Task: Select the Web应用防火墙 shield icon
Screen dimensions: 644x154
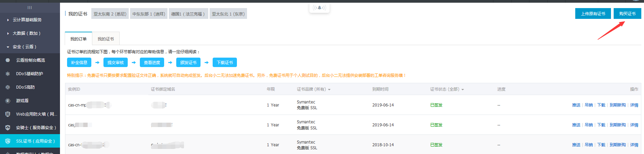Action: [8, 114]
